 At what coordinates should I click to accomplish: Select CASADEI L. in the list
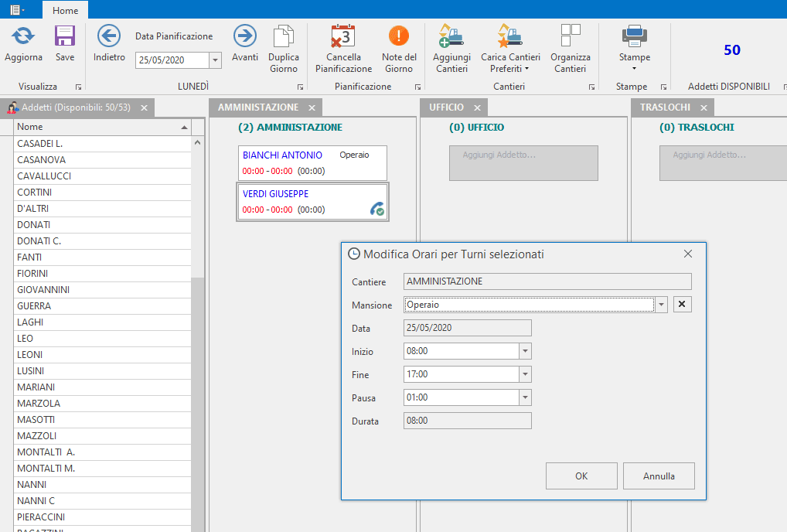pyautogui.click(x=102, y=144)
